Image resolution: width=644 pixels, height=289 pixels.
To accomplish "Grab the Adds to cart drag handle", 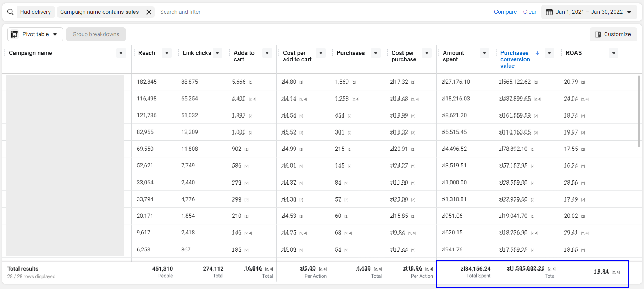I will tap(230, 53).
